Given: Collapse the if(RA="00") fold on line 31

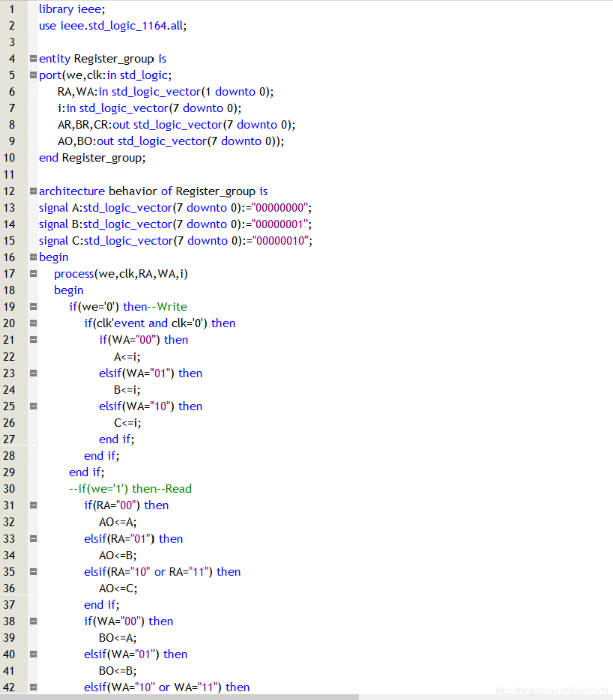Looking at the screenshot, I should coord(33,505).
